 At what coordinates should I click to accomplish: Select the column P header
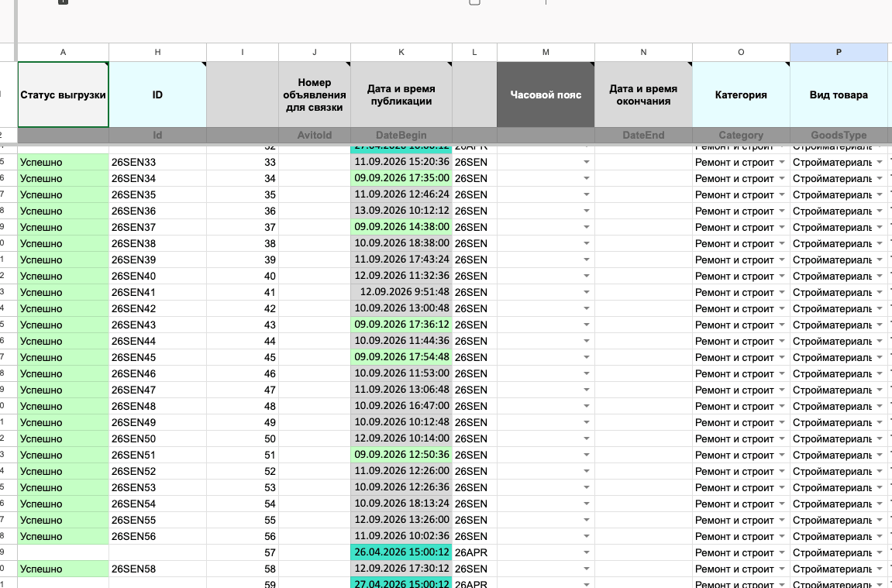(839, 53)
